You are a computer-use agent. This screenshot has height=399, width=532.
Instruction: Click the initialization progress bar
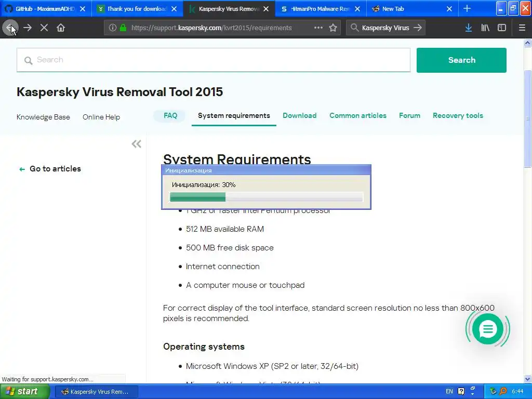pos(267,197)
